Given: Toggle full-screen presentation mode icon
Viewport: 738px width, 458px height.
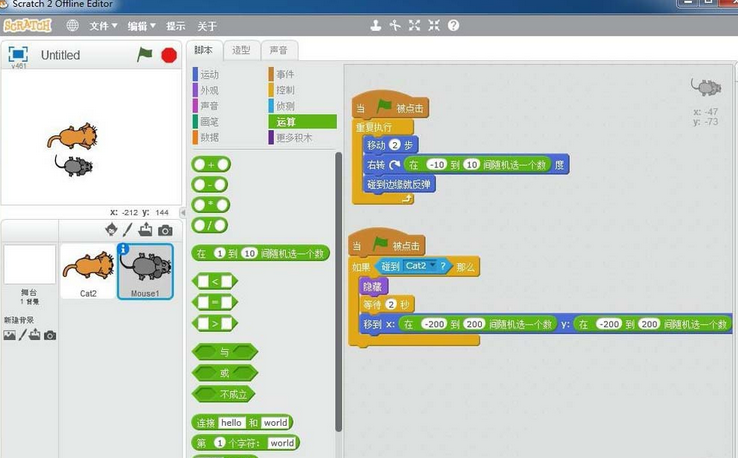Looking at the screenshot, I should click(18, 54).
